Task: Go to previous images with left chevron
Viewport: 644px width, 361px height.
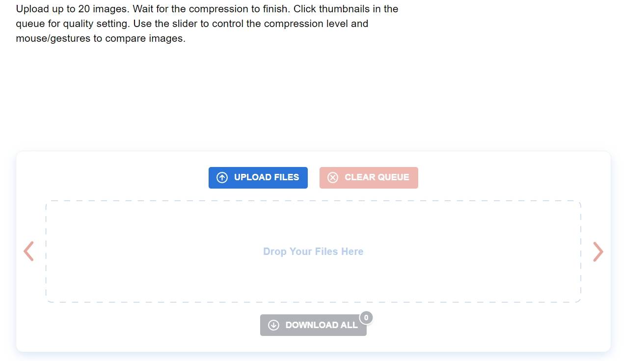Action: (29, 251)
